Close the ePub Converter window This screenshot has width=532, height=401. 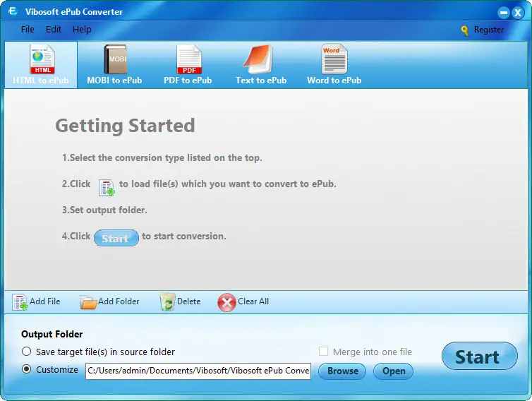pos(518,13)
